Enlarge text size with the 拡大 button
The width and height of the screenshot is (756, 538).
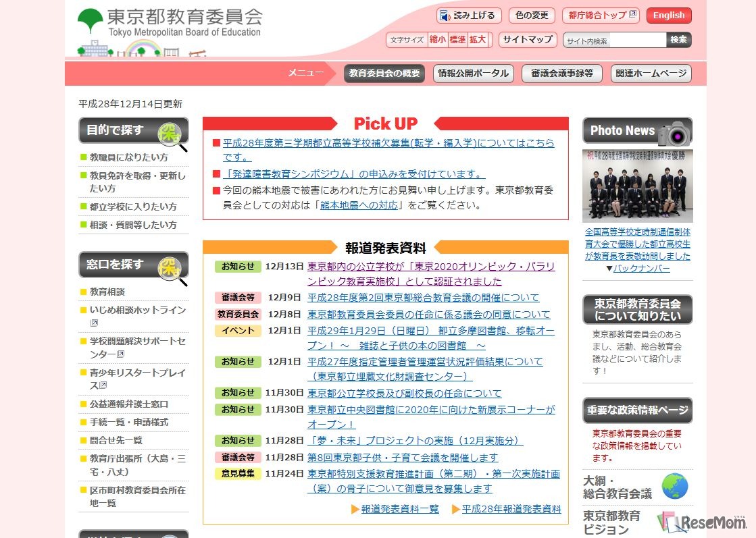coord(476,39)
